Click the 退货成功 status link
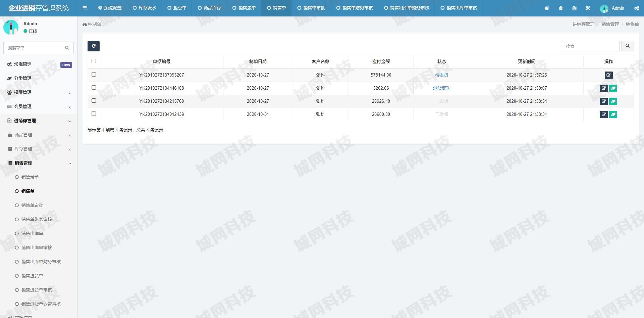Screen dimensions: 644x318 (441, 88)
